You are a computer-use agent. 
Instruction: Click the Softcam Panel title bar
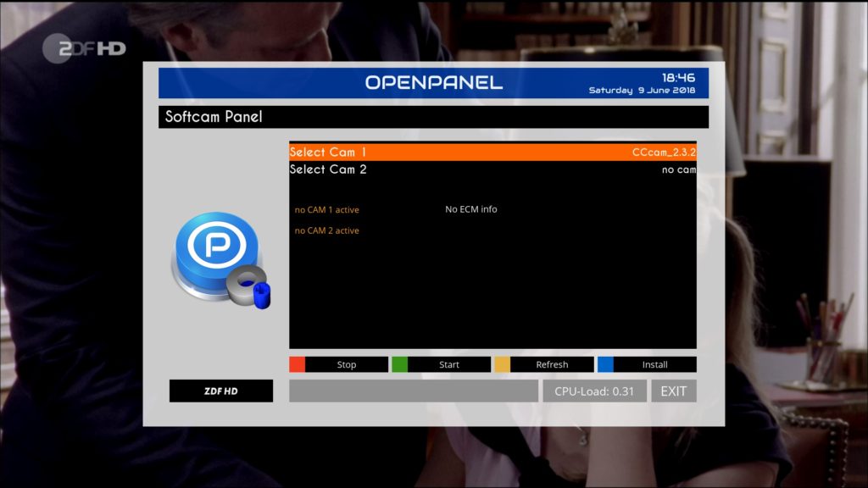(433, 117)
